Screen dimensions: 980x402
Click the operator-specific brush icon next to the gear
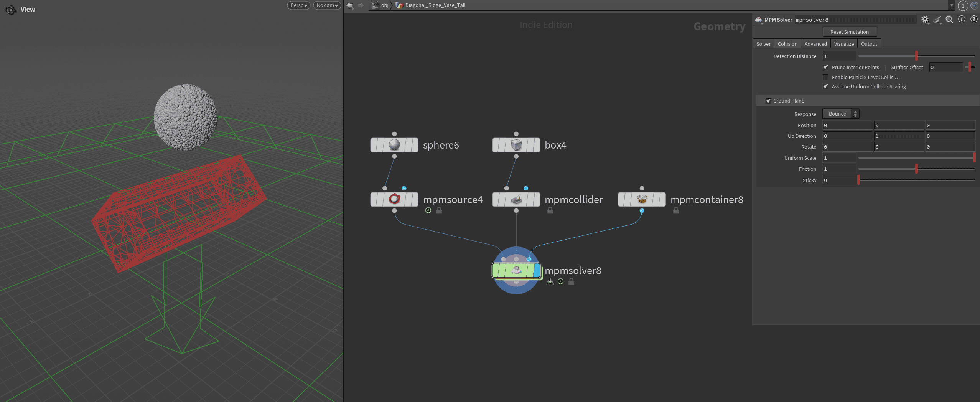coord(937,20)
